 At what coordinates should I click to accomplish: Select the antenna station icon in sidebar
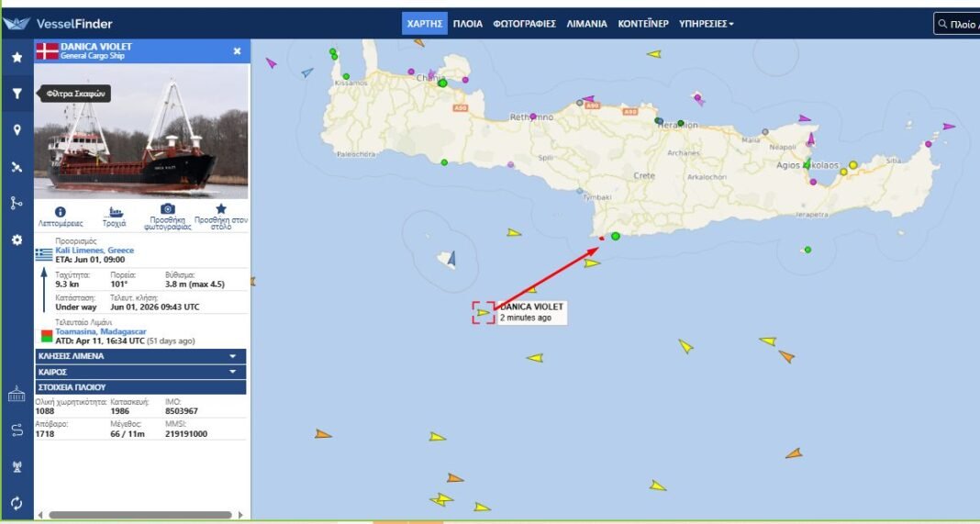tap(17, 466)
